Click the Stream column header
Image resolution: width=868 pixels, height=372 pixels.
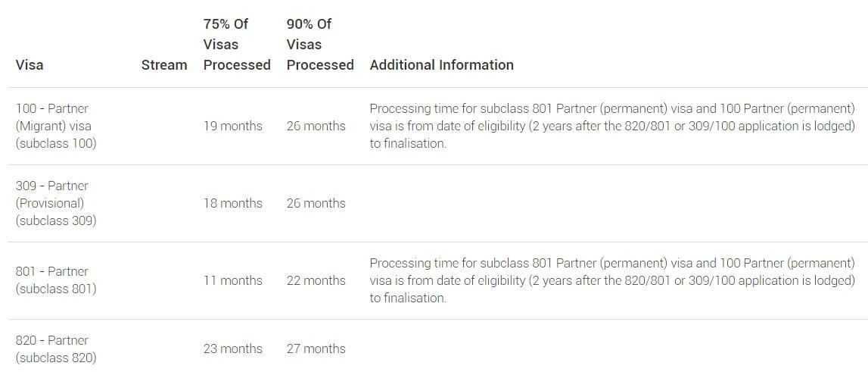164,65
